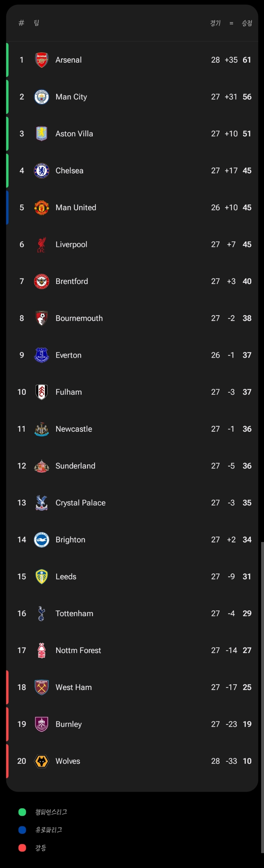Click the # rank column header
The image size is (264, 868).
[x=21, y=23]
